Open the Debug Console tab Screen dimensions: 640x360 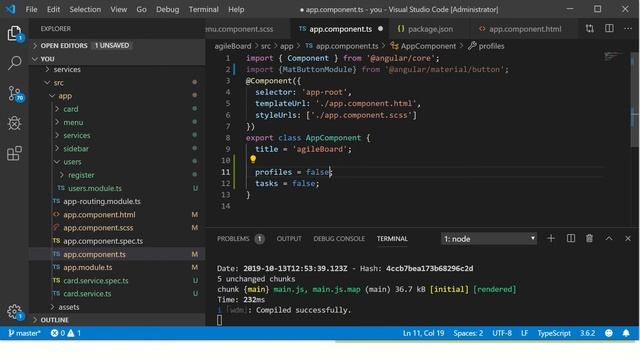point(339,239)
